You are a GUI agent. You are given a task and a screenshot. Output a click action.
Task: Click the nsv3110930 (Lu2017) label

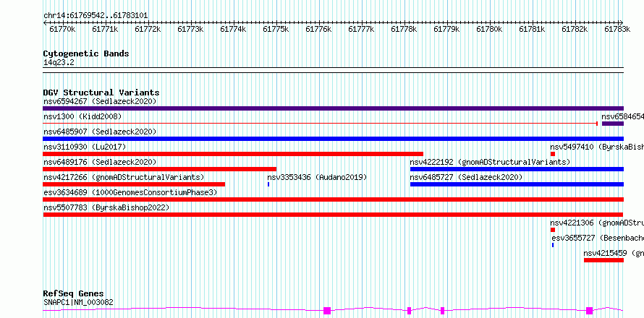pyautogui.click(x=85, y=147)
